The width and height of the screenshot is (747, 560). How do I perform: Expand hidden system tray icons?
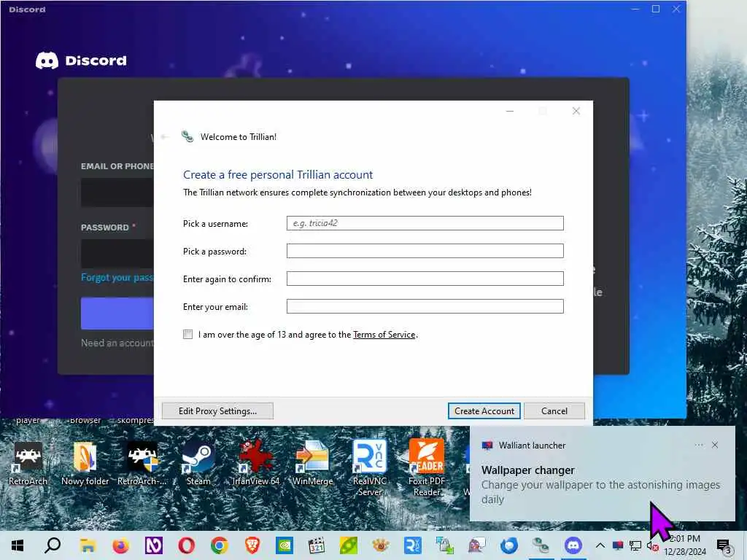600,545
